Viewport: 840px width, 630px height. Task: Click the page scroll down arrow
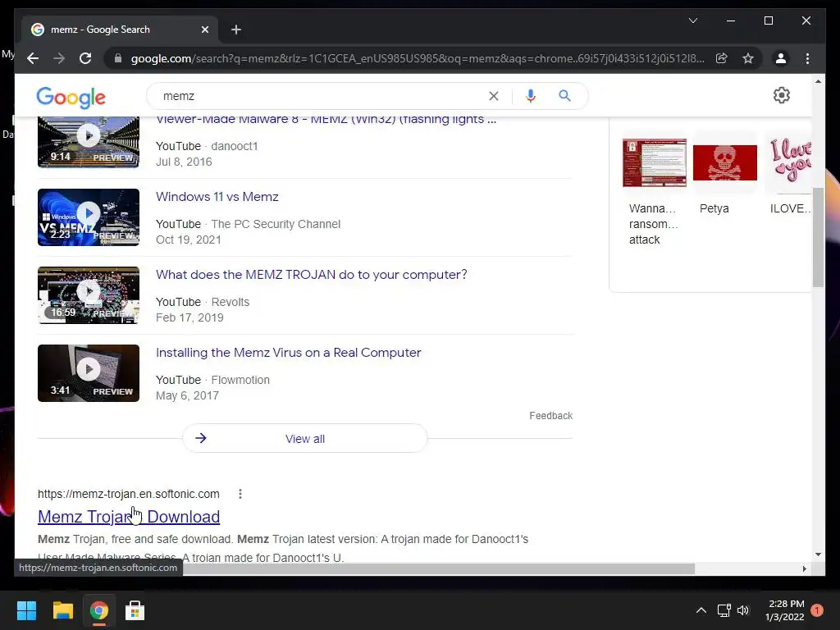[x=818, y=555]
